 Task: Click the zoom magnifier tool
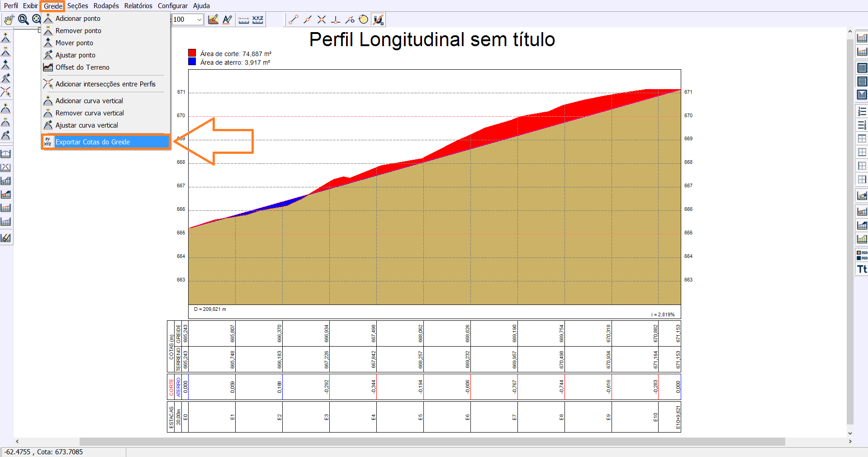[23, 19]
